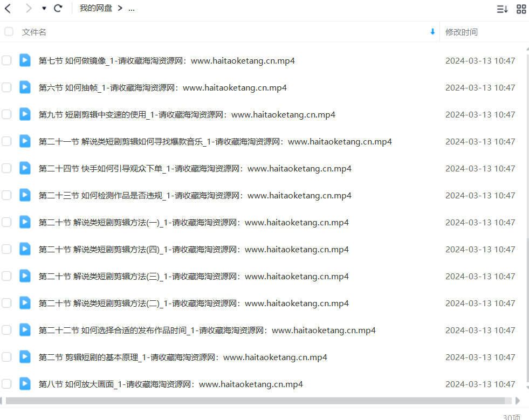Check the 剪辑方法(一) file checkbox

[6, 222]
